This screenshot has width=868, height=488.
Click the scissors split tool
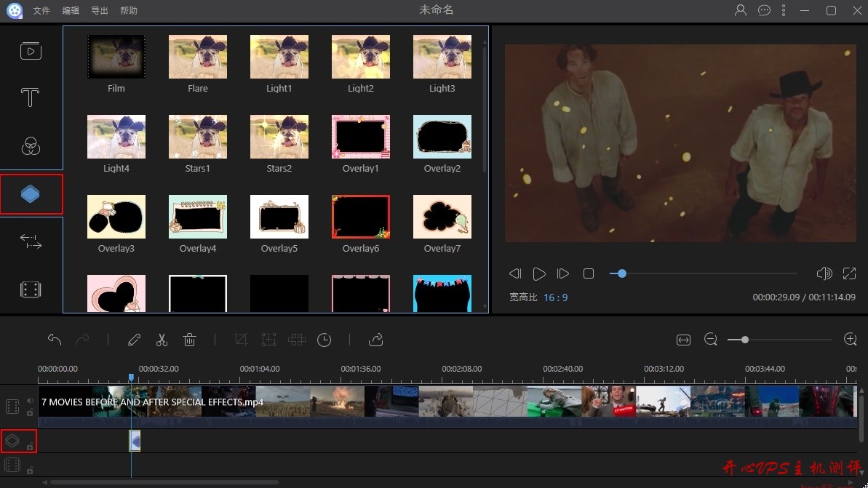pyautogui.click(x=162, y=340)
